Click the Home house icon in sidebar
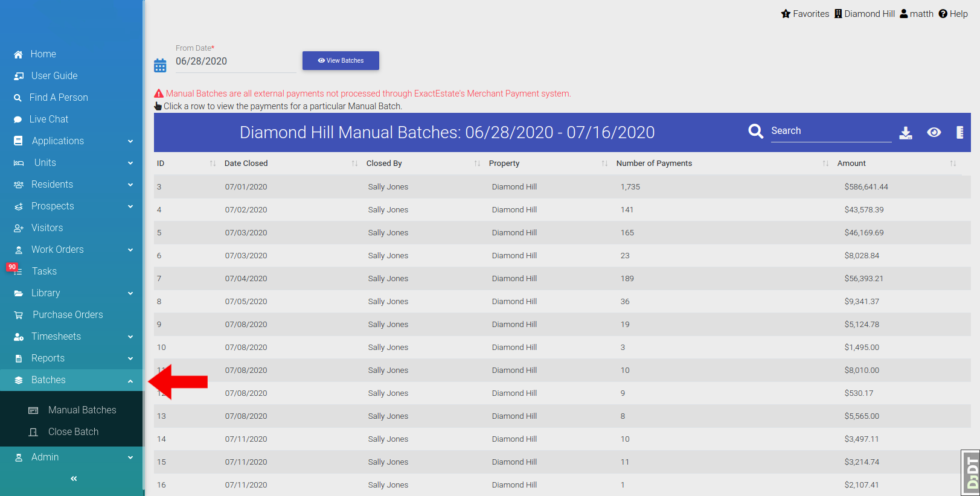Image resolution: width=980 pixels, height=496 pixels. click(x=18, y=54)
